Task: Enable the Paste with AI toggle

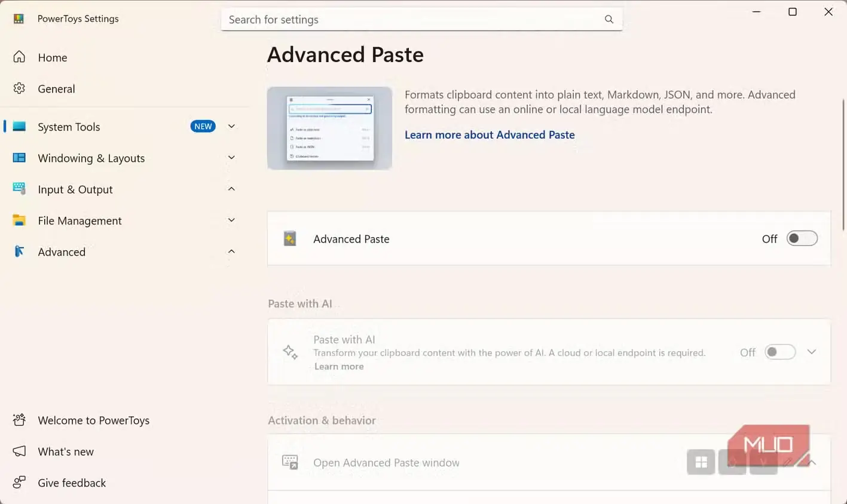Action: click(x=780, y=352)
